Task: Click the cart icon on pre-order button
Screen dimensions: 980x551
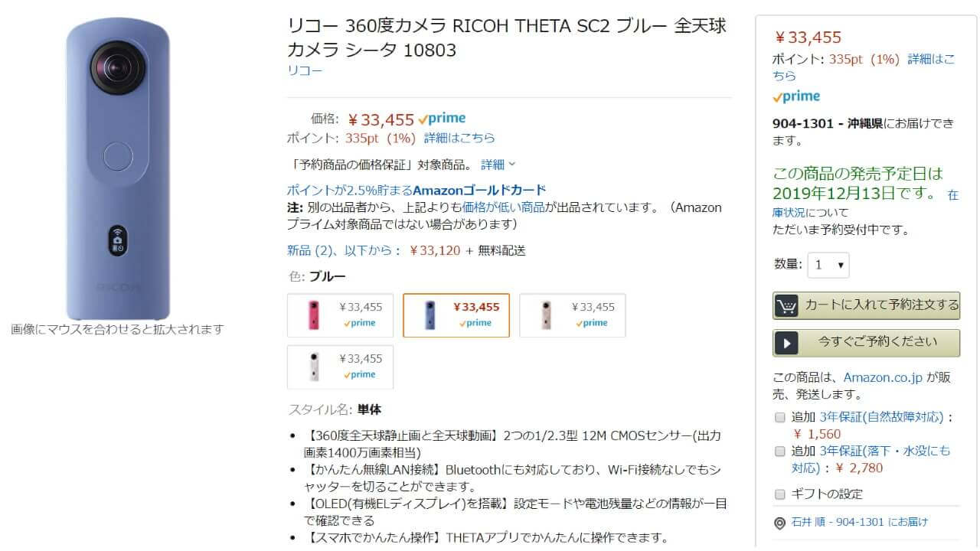Action: 786,305
